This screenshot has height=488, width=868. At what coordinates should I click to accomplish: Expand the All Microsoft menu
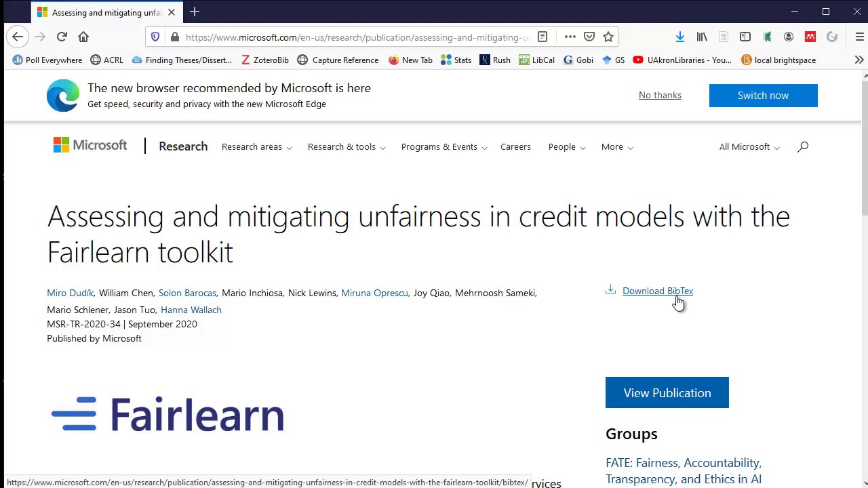coord(749,146)
